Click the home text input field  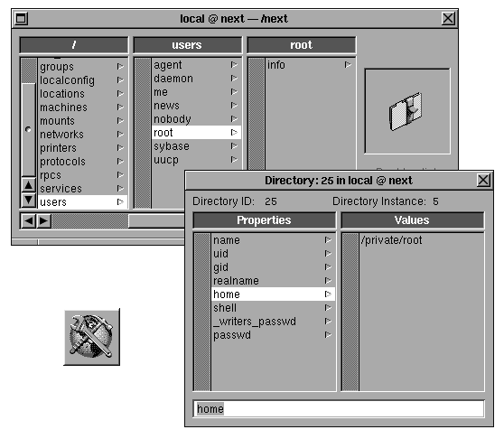(339, 409)
